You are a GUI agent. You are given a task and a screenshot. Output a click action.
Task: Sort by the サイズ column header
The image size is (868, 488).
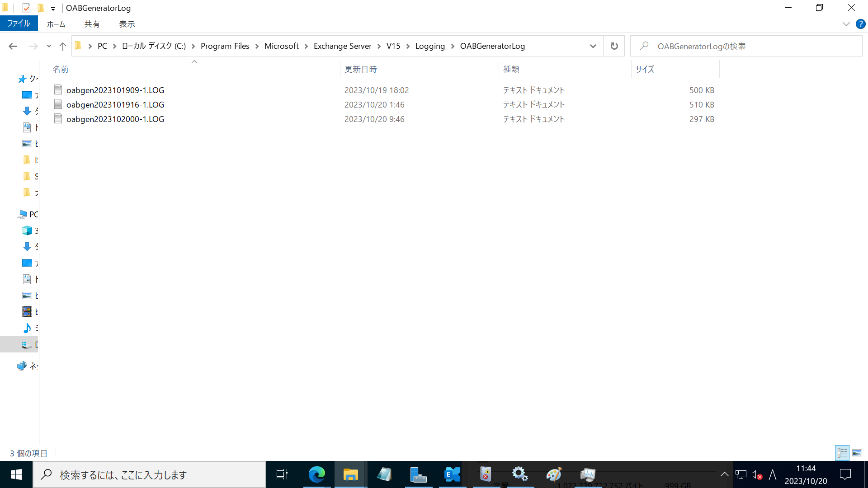645,69
